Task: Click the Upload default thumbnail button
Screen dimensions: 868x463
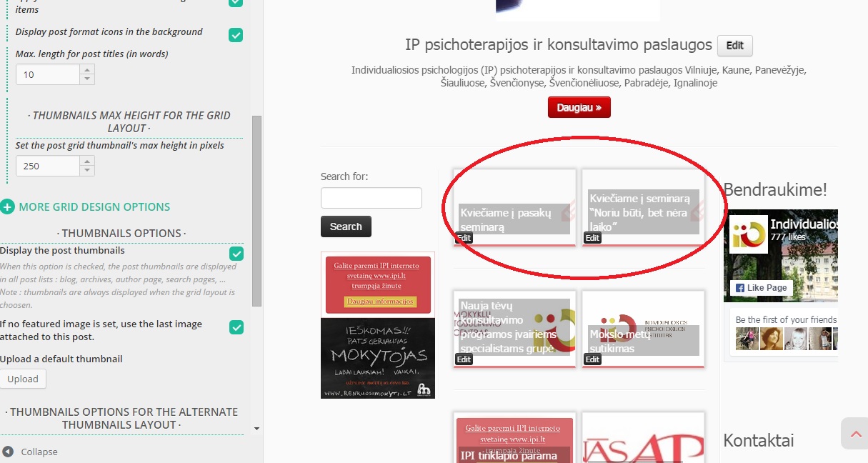Action: [23, 379]
